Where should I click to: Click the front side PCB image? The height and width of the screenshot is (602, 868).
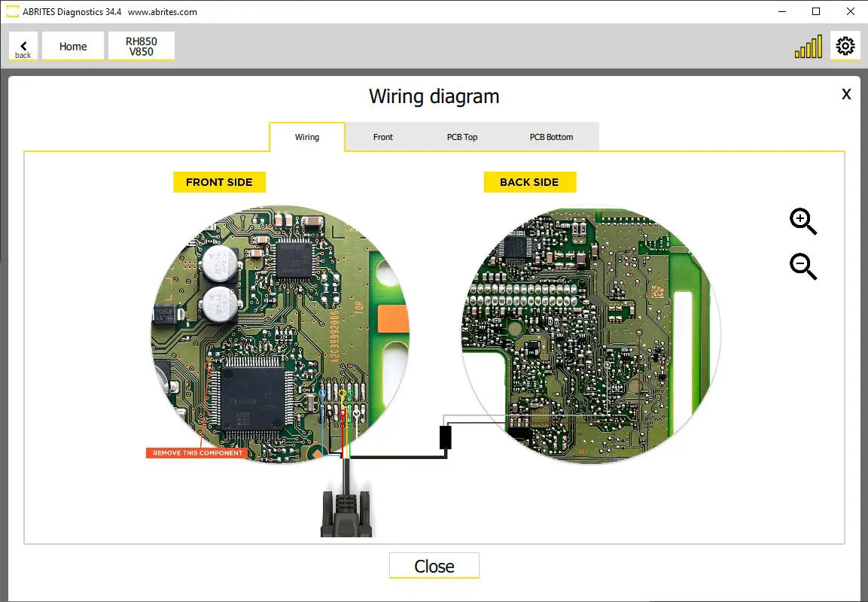coord(280,333)
